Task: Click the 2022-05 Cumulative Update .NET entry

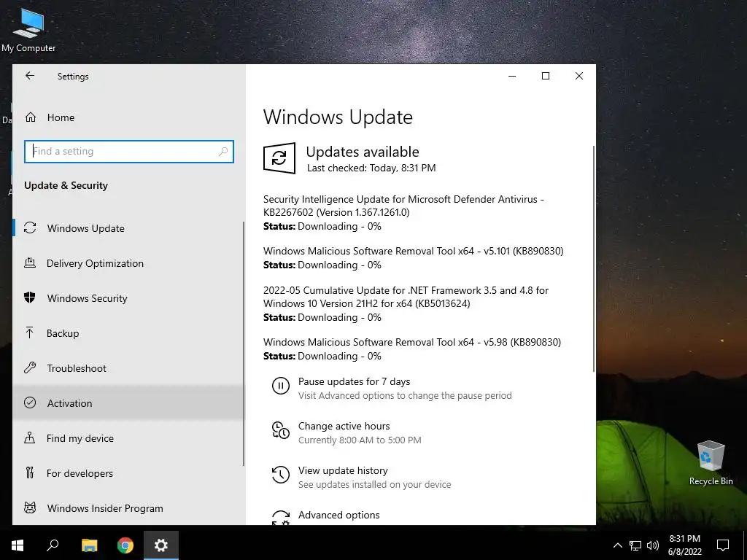Action: 406,303
